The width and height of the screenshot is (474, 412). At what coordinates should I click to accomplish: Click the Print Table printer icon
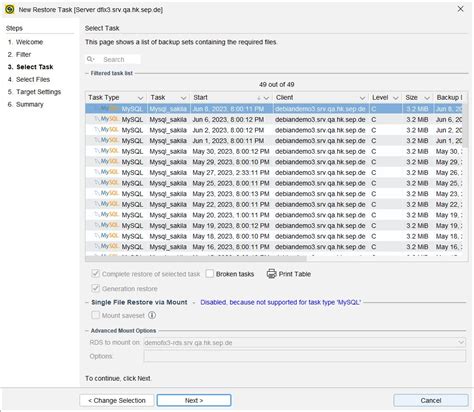[271, 274]
